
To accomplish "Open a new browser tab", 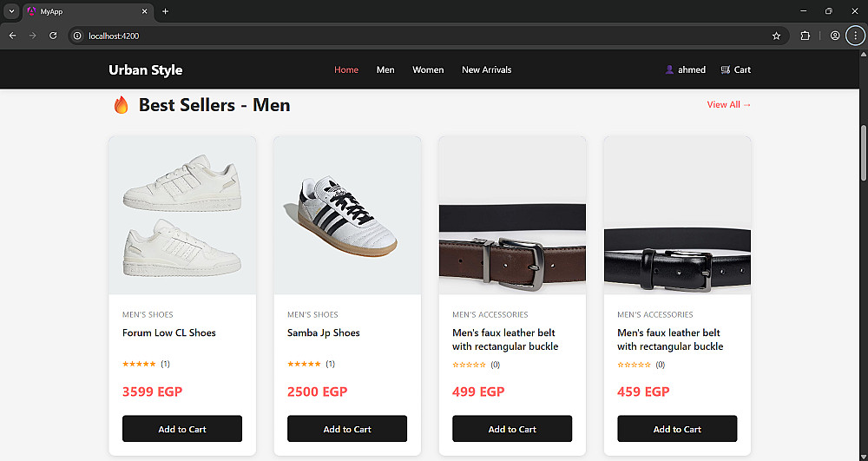I will tap(165, 11).
